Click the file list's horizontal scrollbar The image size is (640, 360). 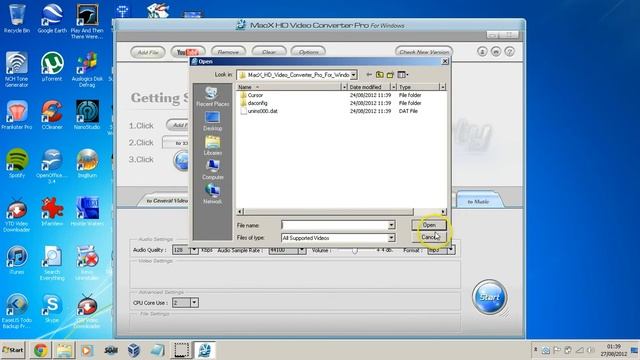click(329, 211)
